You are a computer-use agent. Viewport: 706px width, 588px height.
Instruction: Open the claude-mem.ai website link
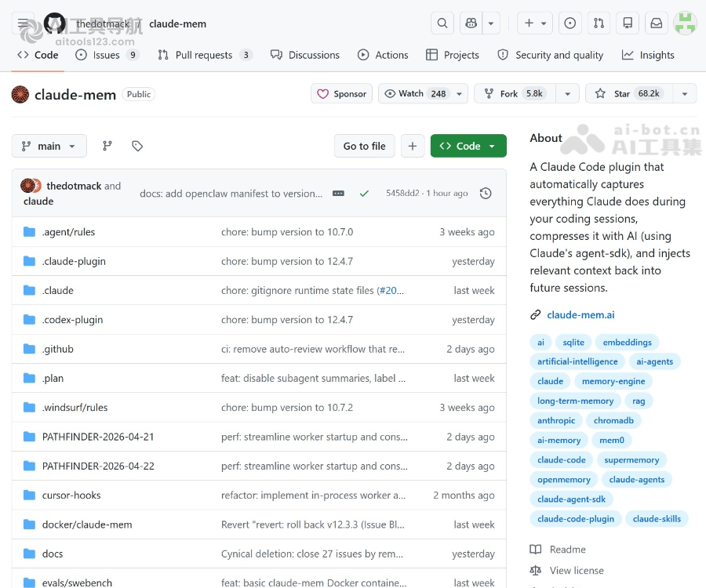pyautogui.click(x=580, y=314)
